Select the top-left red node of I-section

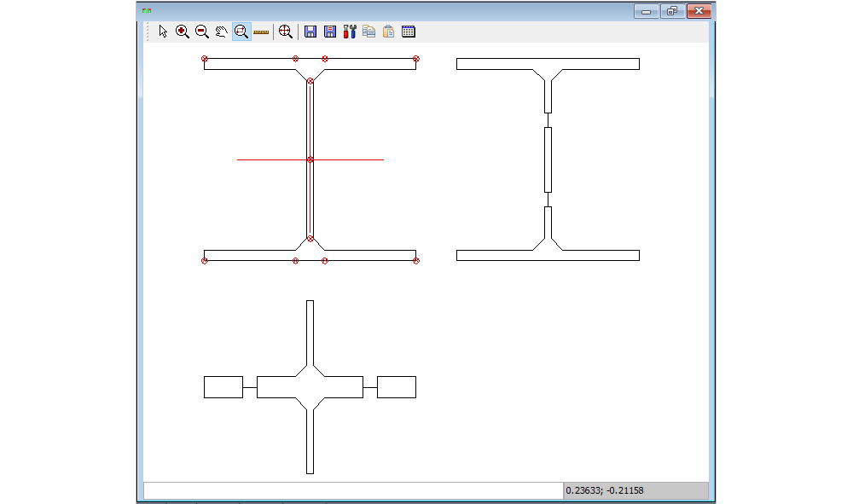click(x=205, y=59)
